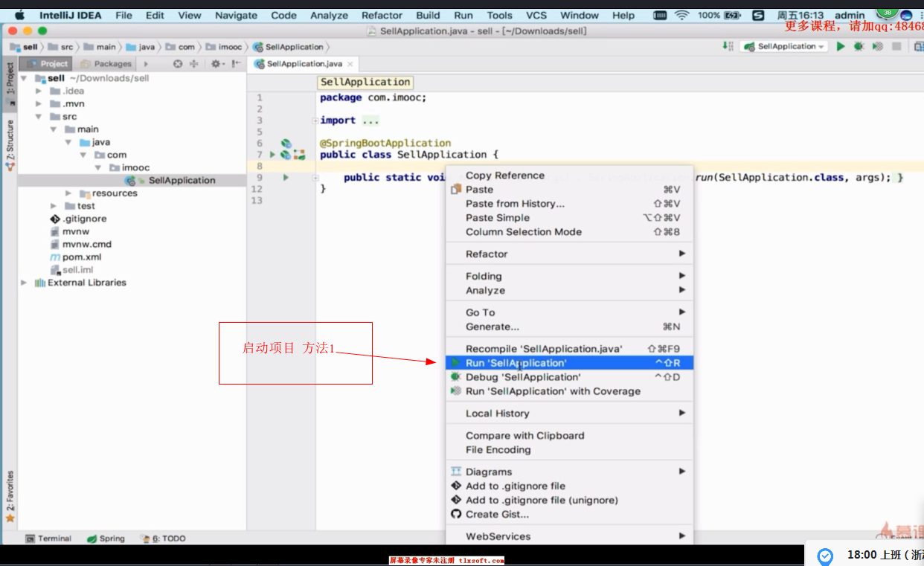This screenshot has height=566, width=924.
Task: Click the Make Project build arrow icon
Action: (727, 46)
